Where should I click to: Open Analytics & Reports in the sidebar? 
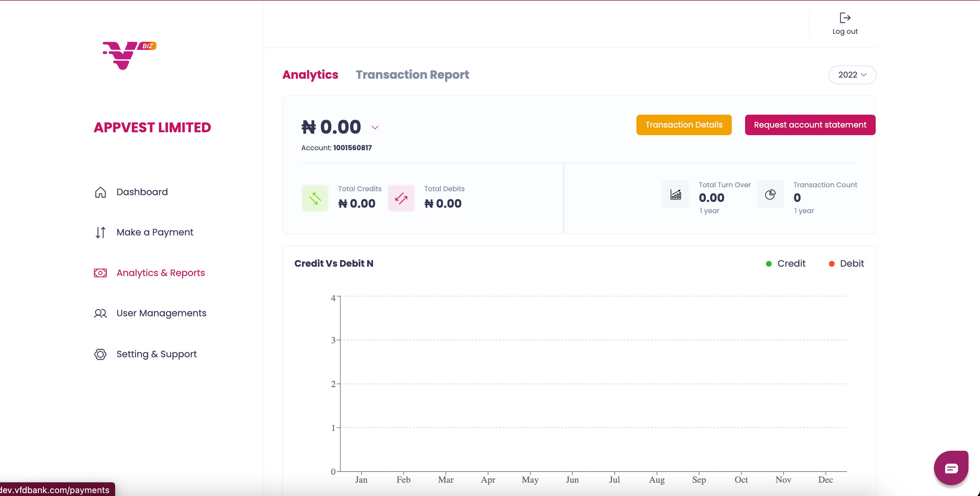[160, 273]
